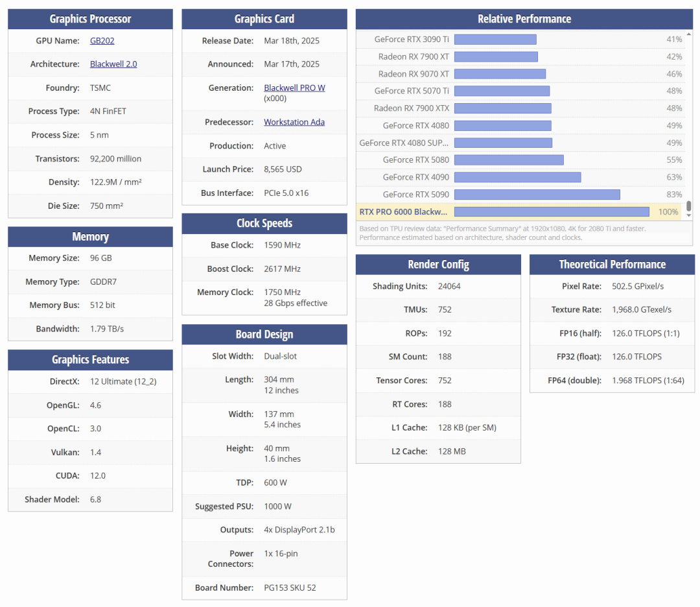This screenshot has width=700, height=607.
Task: Click the PCIe 5.0 x16 bus interface value
Action: [286, 193]
